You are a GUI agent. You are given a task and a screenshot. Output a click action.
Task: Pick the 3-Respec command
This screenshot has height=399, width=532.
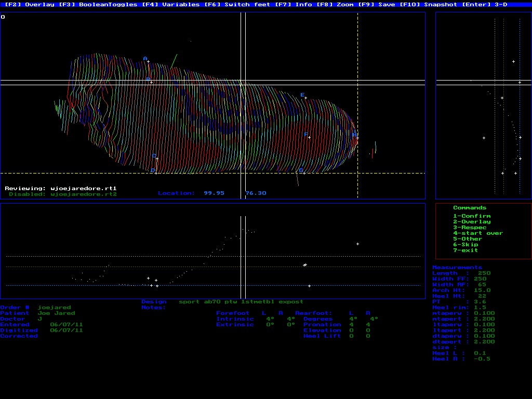click(x=470, y=228)
